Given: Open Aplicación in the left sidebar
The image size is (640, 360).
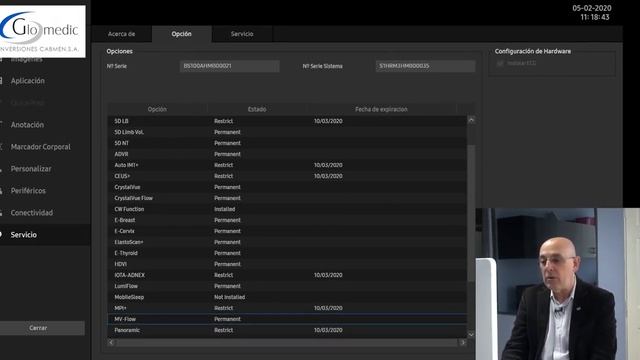Looking at the screenshot, I should pyautogui.click(x=28, y=81).
